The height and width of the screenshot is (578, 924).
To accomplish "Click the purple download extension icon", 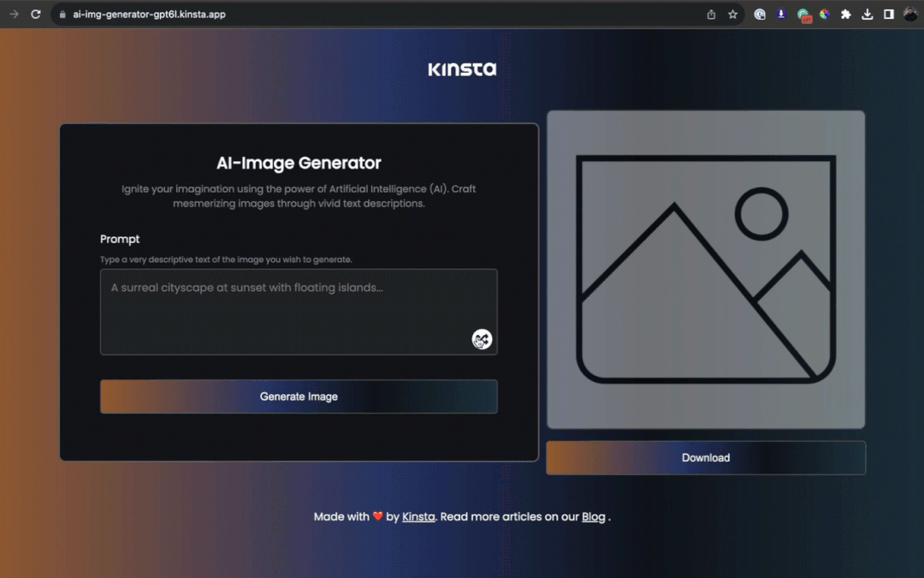I will pos(781,15).
